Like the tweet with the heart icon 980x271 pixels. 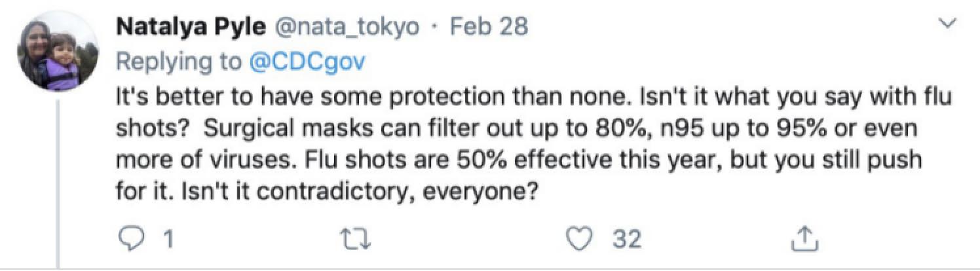[x=577, y=240]
